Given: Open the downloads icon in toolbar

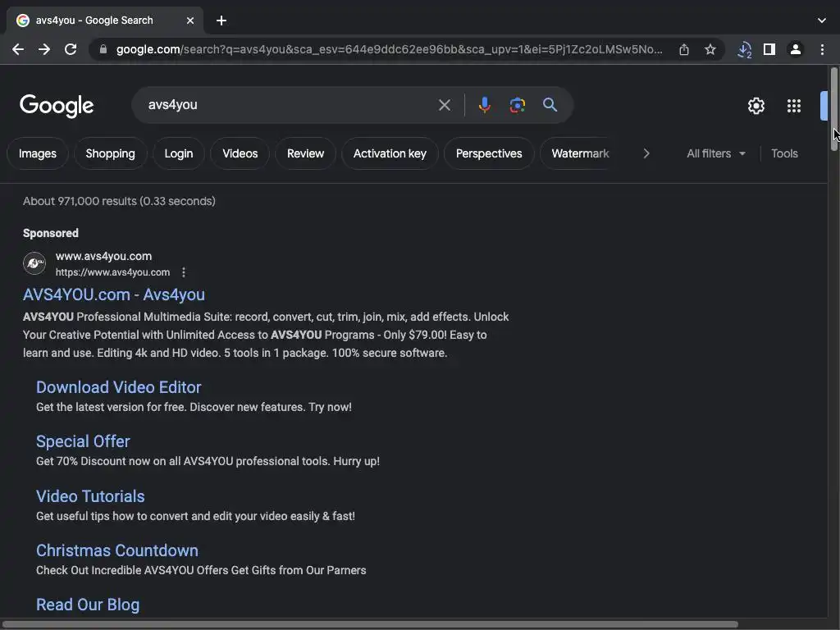Looking at the screenshot, I should (744, 50).
